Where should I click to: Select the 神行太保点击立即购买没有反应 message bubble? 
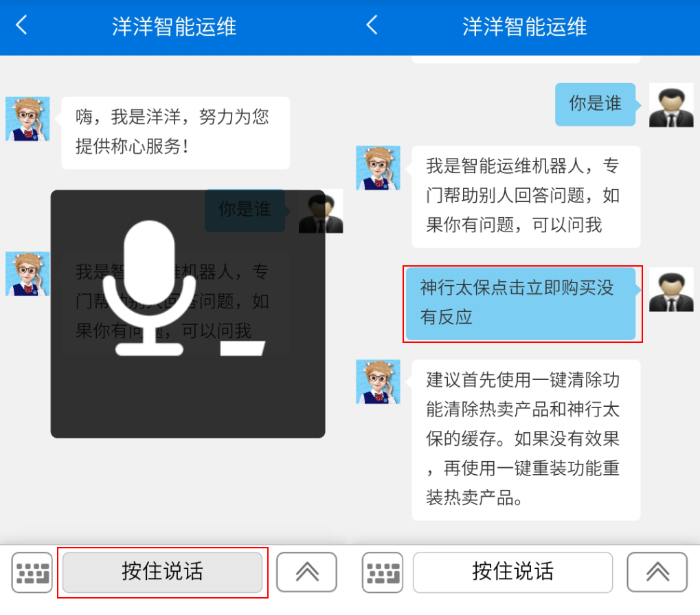click(521, 303)
